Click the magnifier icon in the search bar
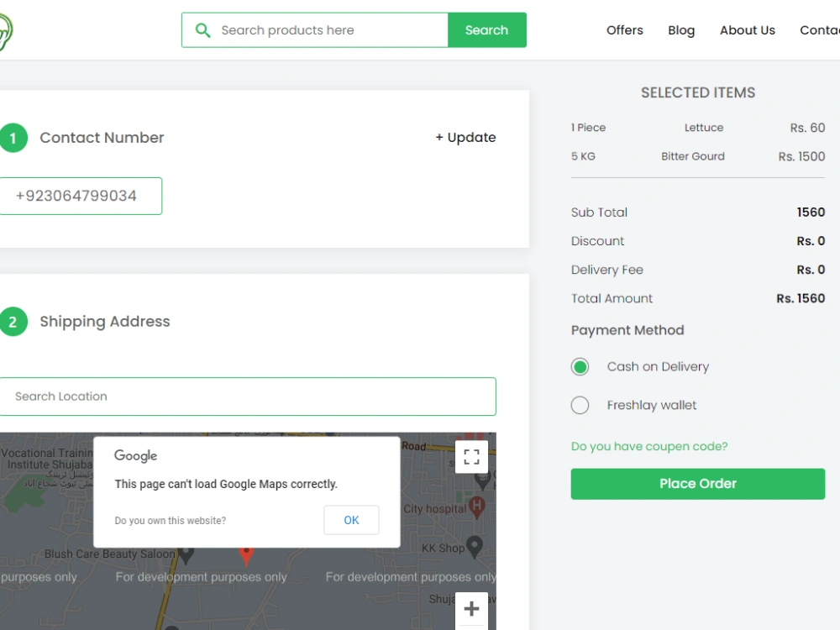Viewport: 840px width, 630px height. (202, 29)
